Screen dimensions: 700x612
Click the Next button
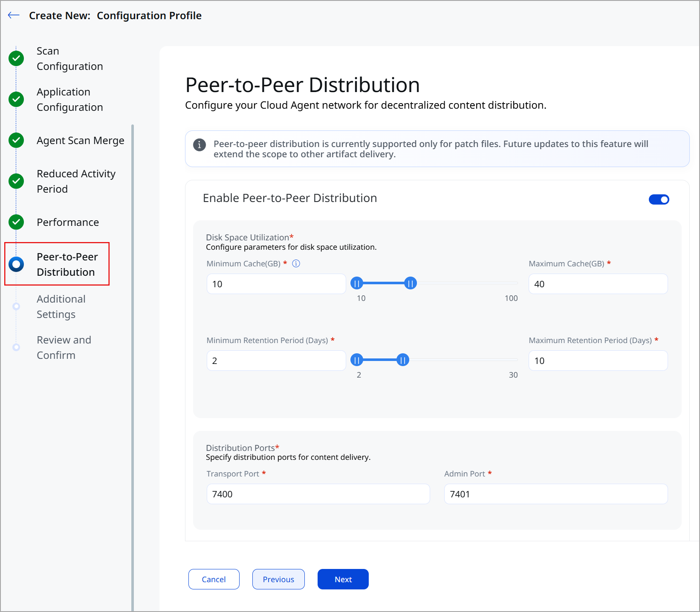pyautogui.click(x=343, y=579)
